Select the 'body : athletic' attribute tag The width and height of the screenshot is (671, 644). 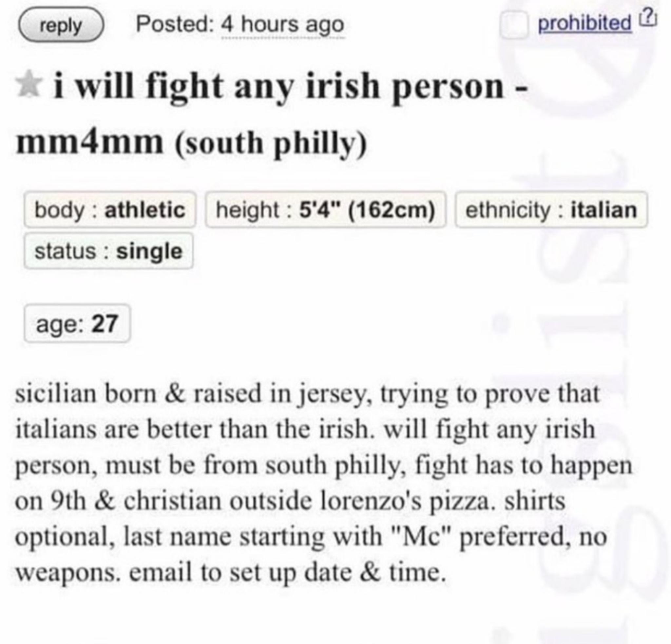[110, 210]
